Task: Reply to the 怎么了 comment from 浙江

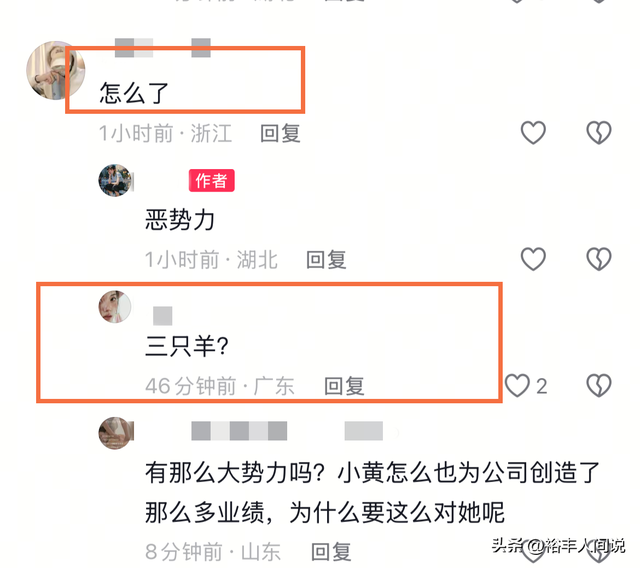Action: (x=280, y=133)
